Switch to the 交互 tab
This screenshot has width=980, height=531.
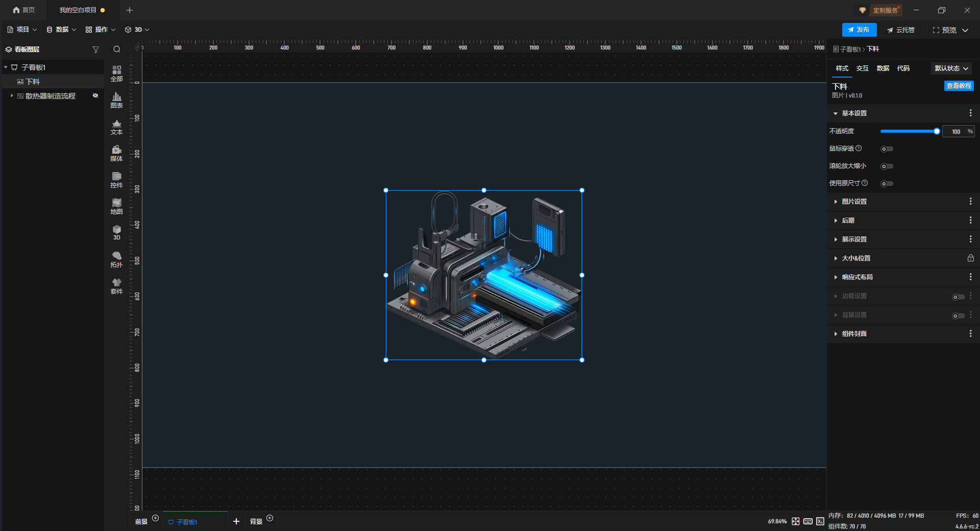863,68
